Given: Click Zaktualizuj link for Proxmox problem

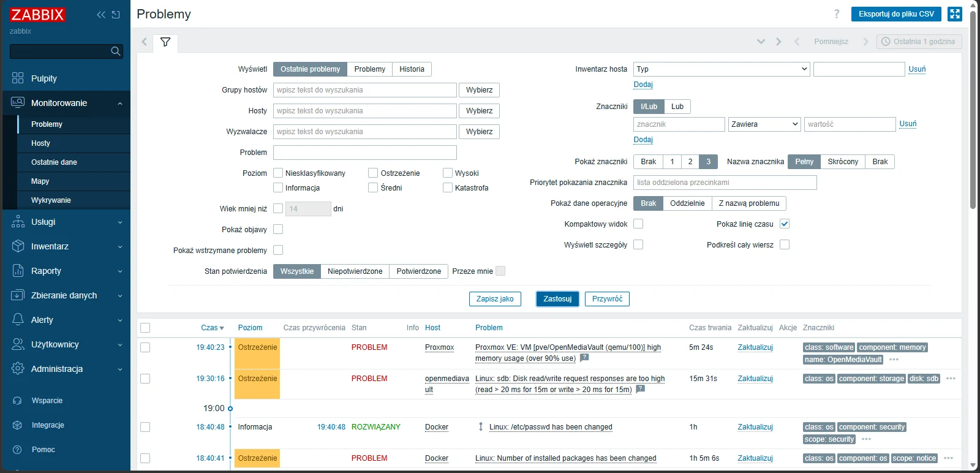Looking at the screenshot, I should pos(755,347).
